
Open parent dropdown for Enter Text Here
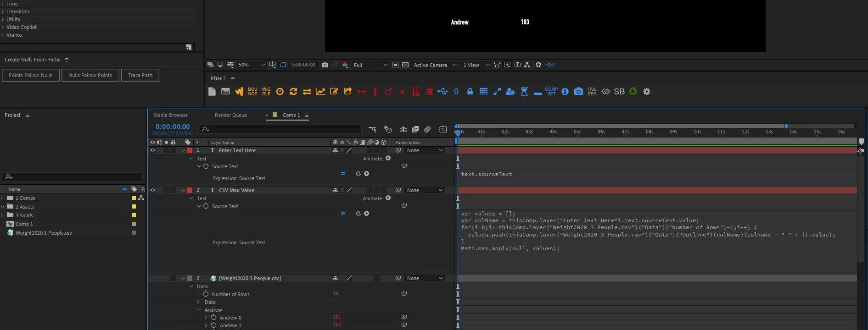[x=425, y=150]
